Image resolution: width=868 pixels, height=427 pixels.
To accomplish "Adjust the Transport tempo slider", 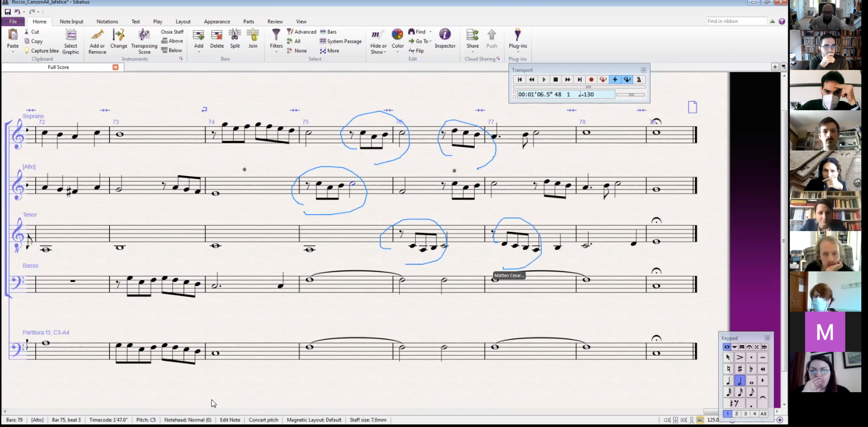I will tap(631, 95).
